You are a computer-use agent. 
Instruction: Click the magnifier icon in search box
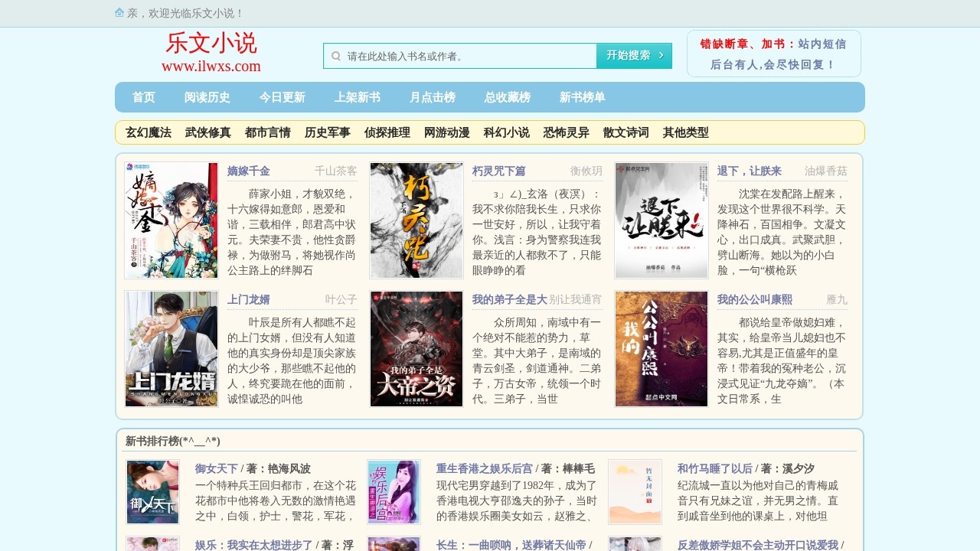tap(336, 56)
